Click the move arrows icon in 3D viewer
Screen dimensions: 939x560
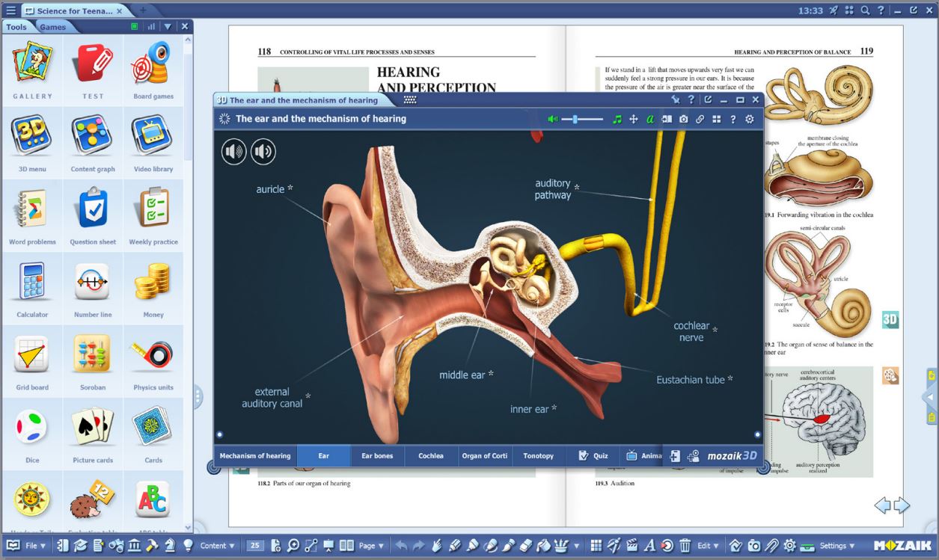(634, 119)
